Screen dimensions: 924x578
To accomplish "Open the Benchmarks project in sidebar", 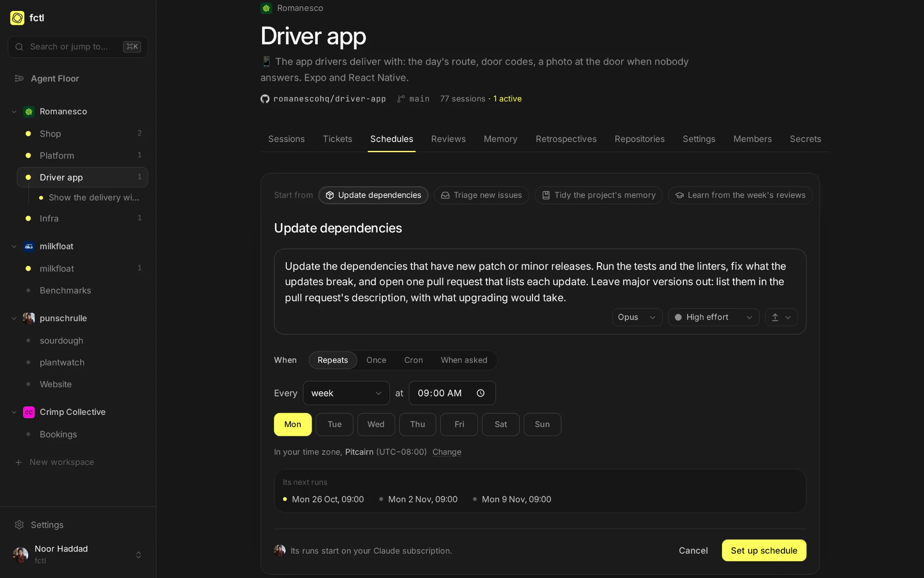I will [82, 290].
